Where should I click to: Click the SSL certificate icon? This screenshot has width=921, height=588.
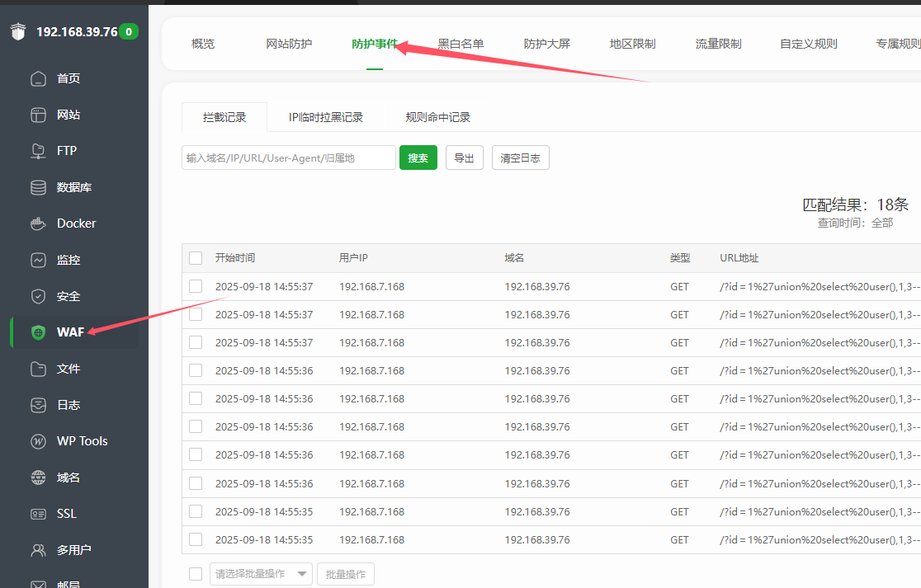coord(38,514)
